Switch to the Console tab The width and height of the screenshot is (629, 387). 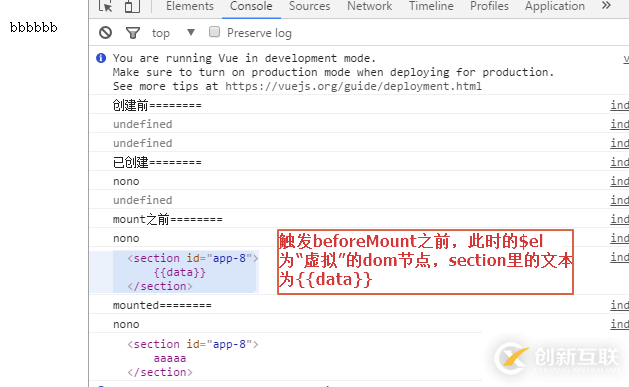click(x=251, y=6)
